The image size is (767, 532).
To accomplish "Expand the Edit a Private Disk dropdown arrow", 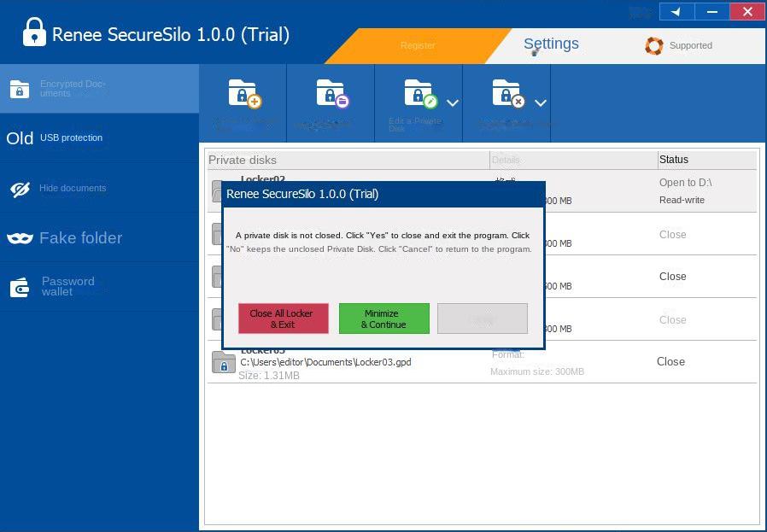I will click(453, 103).
